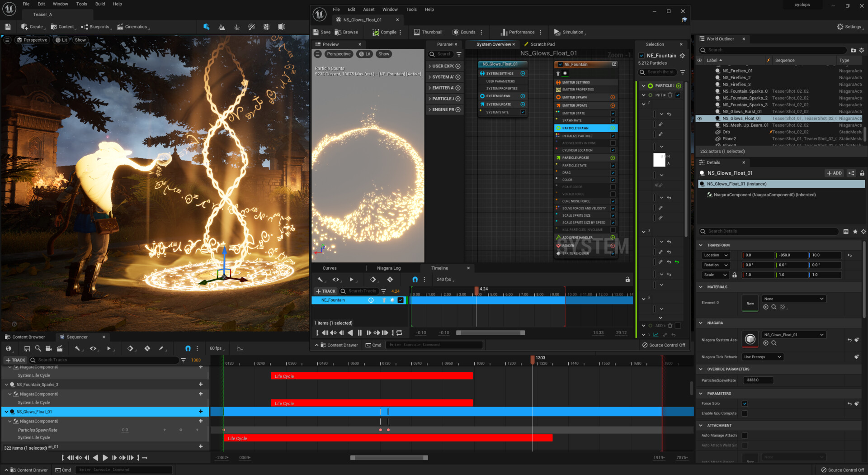Pause the Niagara timeline playback
The image size is (868, 475).
(360, 333)
